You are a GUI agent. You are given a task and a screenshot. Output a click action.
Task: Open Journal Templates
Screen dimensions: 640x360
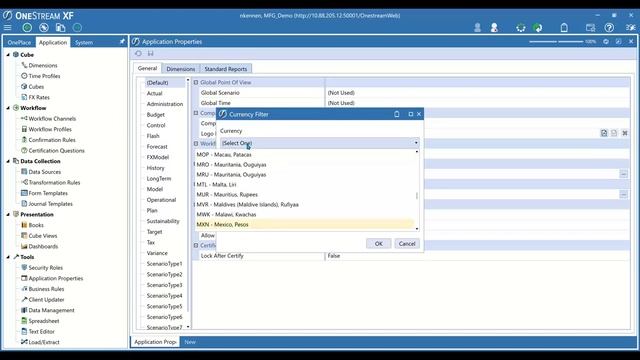[x=50, y=204]
